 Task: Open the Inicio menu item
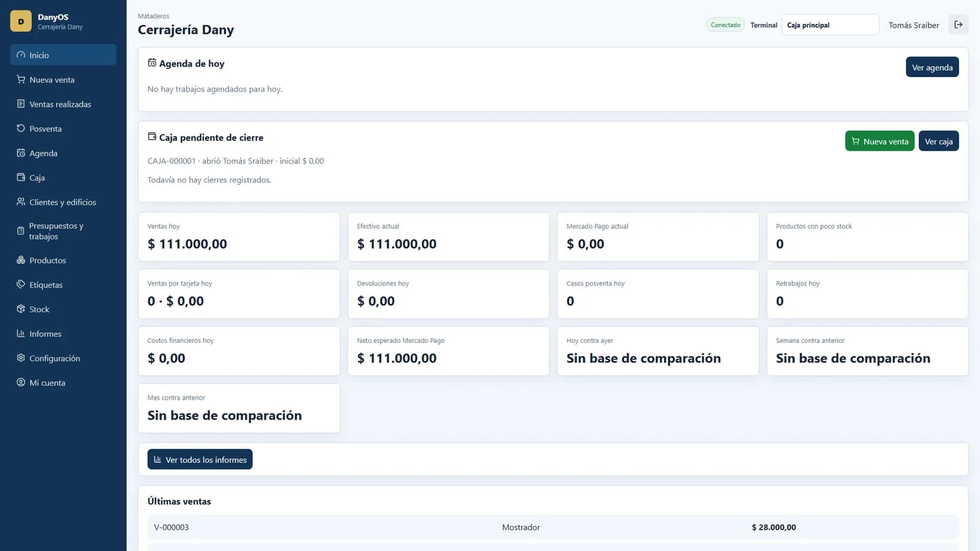[63, 55]
